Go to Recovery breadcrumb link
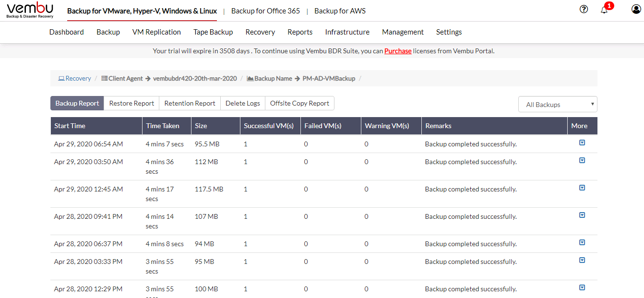The height and width of the screenshot is (298, 644). click(x=74, y=78)
